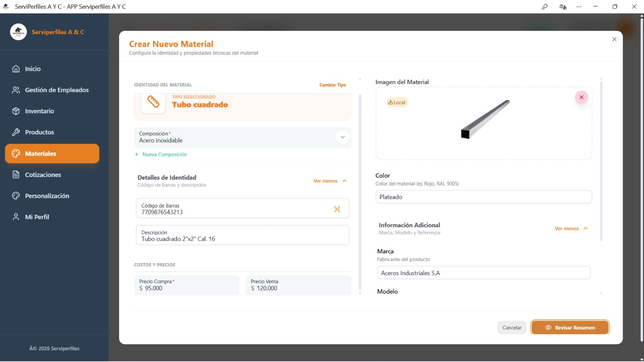This screenshot has width=644, height=362.
Task: Open the password key icon in title bar
Action: (x=545, y=7)
